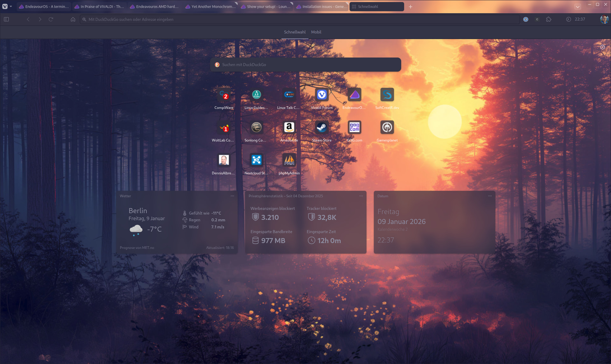Toggle the side panel

coord(6,19)
